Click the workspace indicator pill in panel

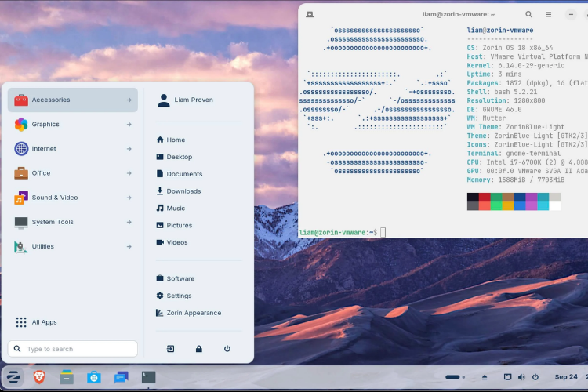click(452, 377)
